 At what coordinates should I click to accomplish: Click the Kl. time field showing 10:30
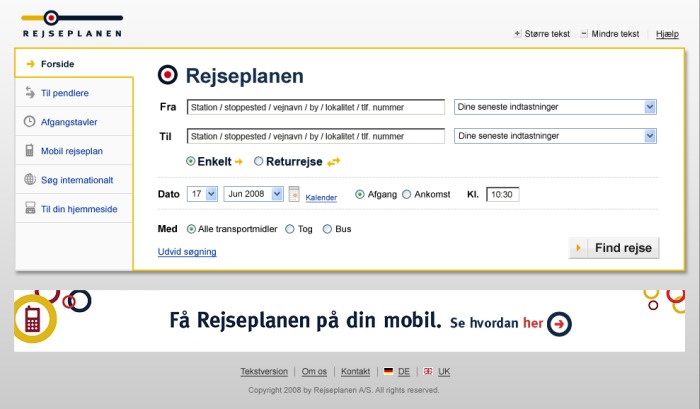[503, 194]
